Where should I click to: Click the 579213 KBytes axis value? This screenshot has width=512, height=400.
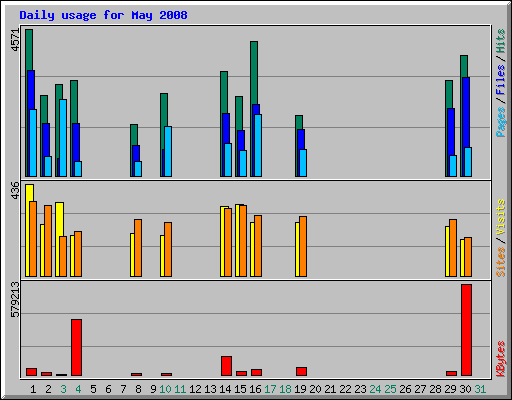[x=15, y=299]
